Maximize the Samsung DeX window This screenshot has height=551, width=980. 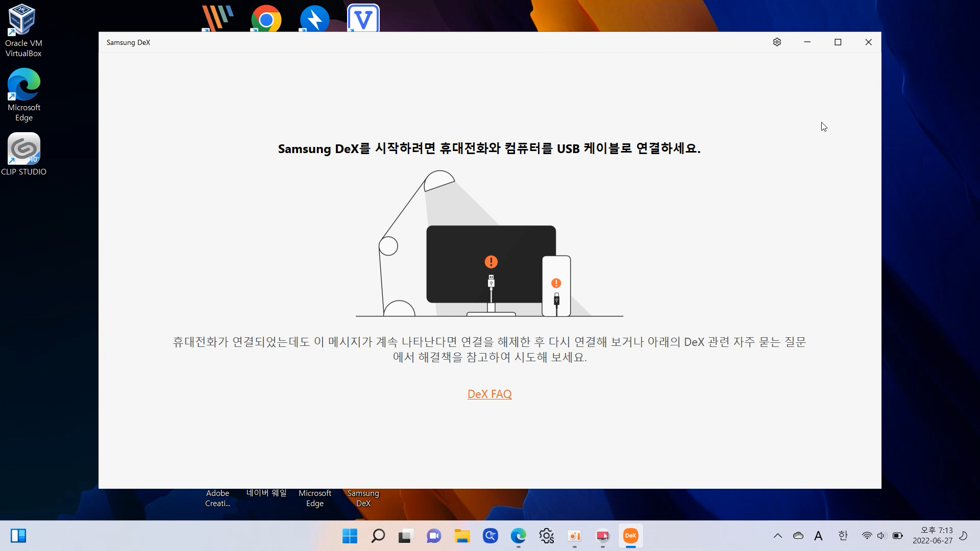click(x=838, y=42)
